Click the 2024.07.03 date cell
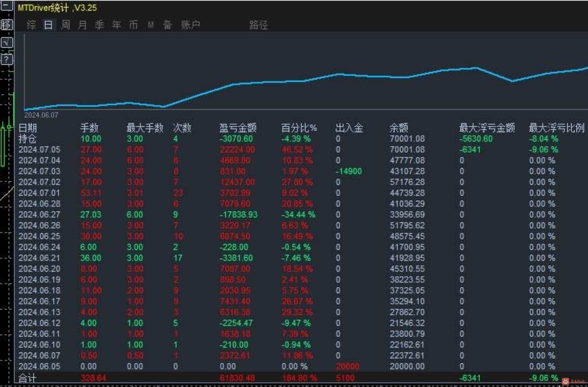Screen dimensions: 588x387 (x=39, y=171)
